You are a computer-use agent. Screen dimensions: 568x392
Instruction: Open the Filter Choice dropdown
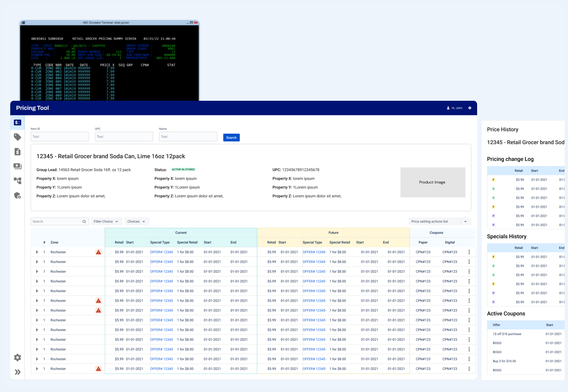coord(106,221)
